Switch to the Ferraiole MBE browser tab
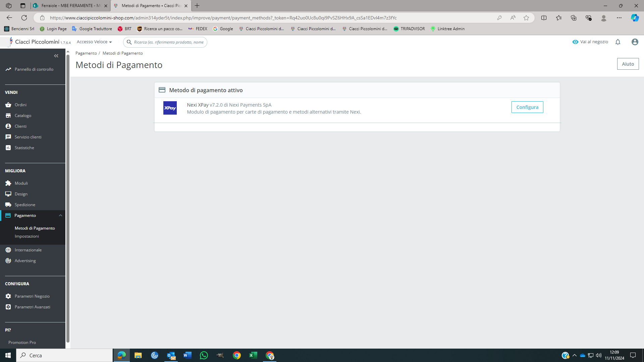Screen dimensions: 644x362 point(70,6)
